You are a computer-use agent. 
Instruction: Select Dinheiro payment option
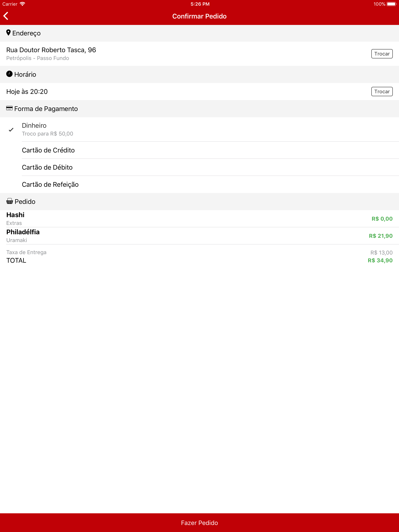[199, 129]
